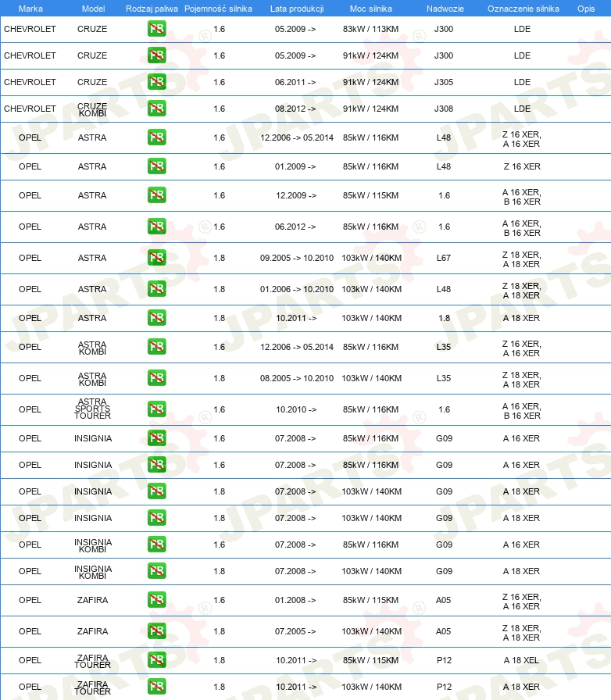This screenshot has height=700, width=611.
Task: Click the 85kW / 115KM cell in the Zafira A05 row
Action: pyautogui.click(x=370, y=600)
